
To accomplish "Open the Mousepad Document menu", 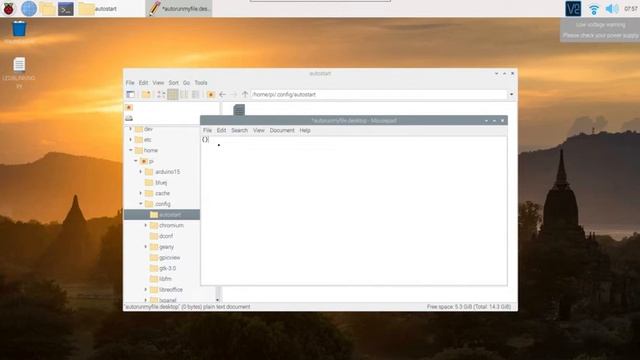I will click(x=282, y=131).
